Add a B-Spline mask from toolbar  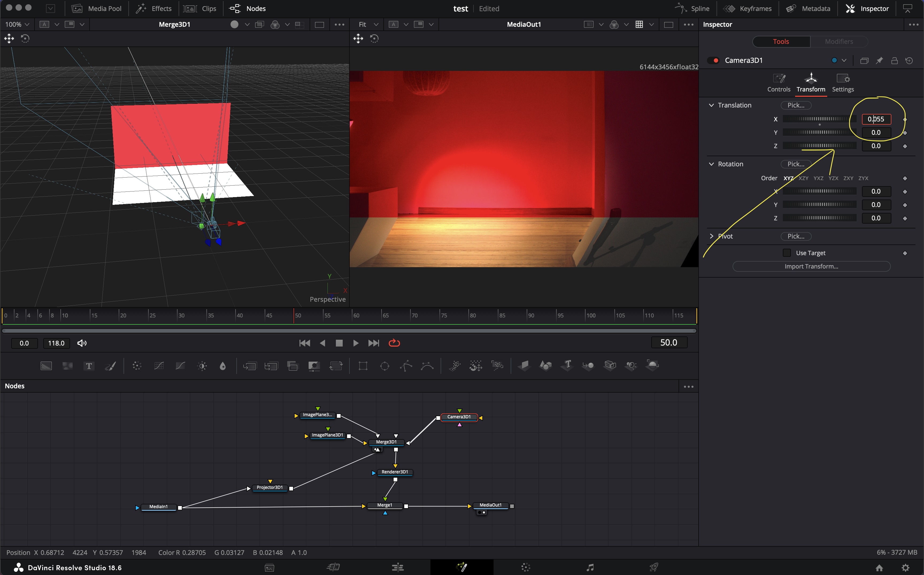pos(427,366)
